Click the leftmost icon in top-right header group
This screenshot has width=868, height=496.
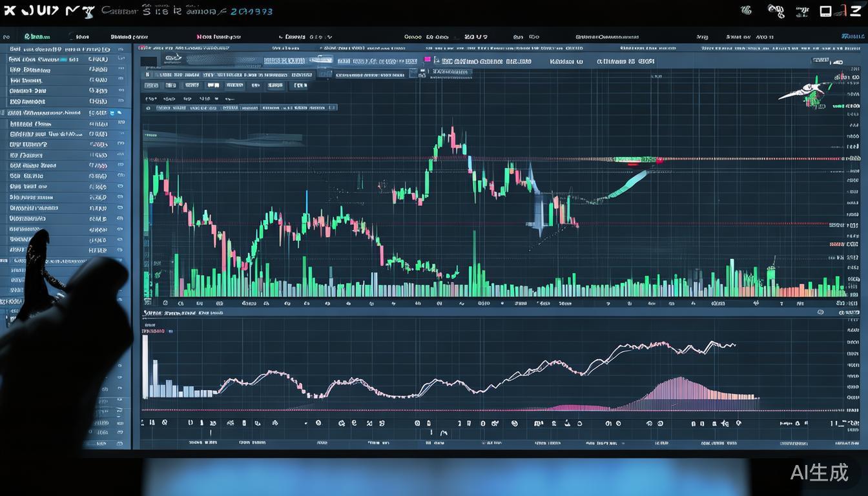click(x=747, y=10)
